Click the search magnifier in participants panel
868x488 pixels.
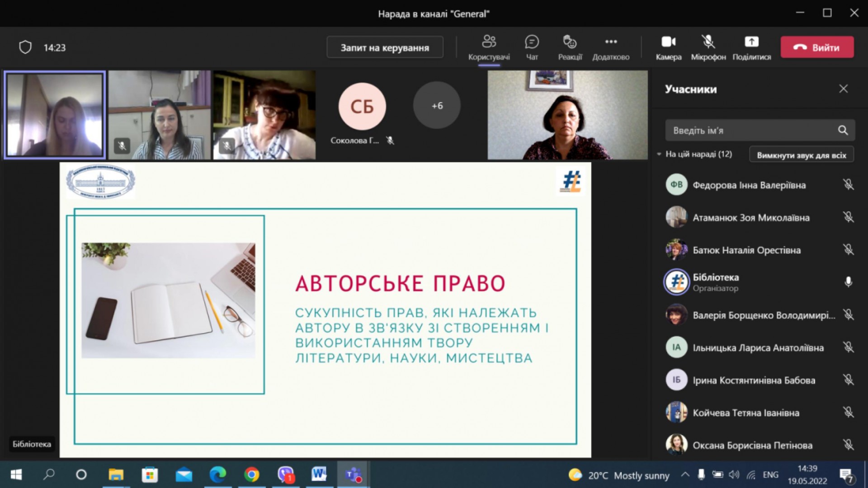[843, 131]
